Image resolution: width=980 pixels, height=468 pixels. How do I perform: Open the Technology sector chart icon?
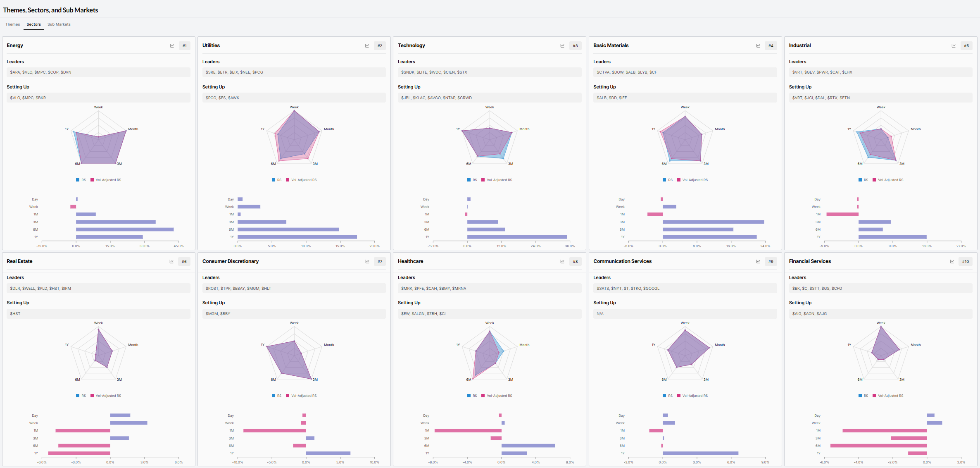click(562, 46)
